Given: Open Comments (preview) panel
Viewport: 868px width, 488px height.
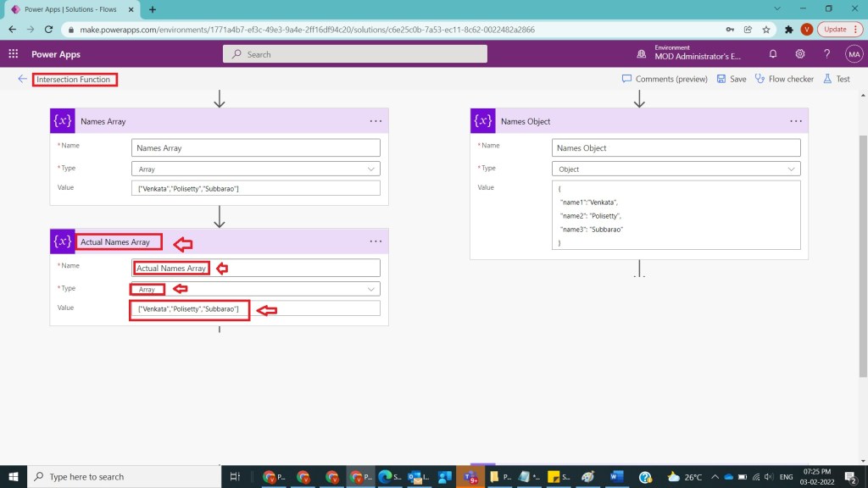Looking at the screenshot, I should click(x=665, y=79).
